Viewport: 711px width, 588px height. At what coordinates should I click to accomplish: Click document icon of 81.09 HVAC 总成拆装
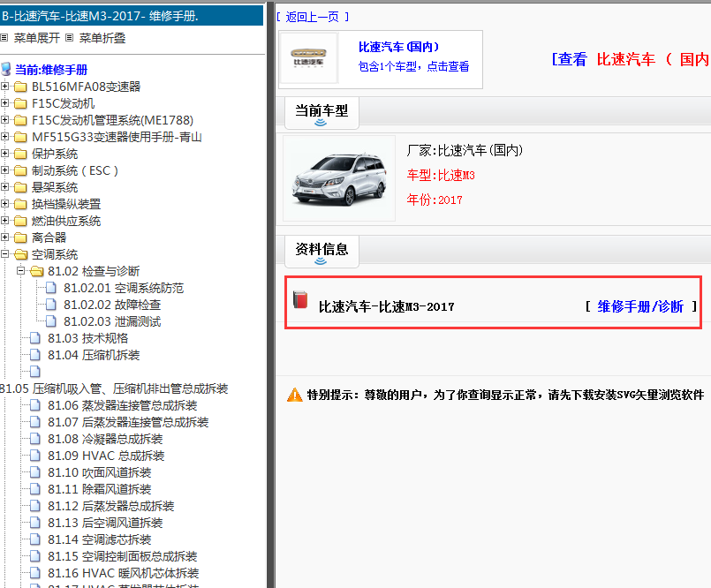35,456
